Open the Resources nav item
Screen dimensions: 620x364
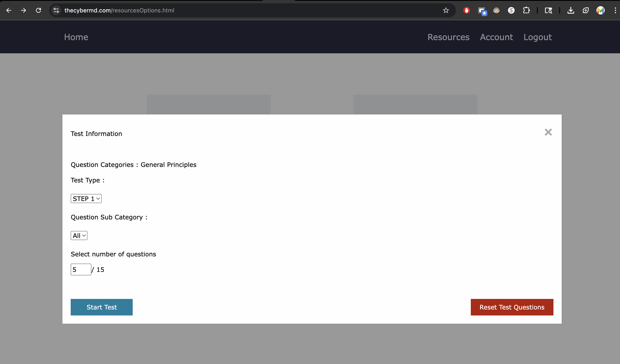pos(448,37)
